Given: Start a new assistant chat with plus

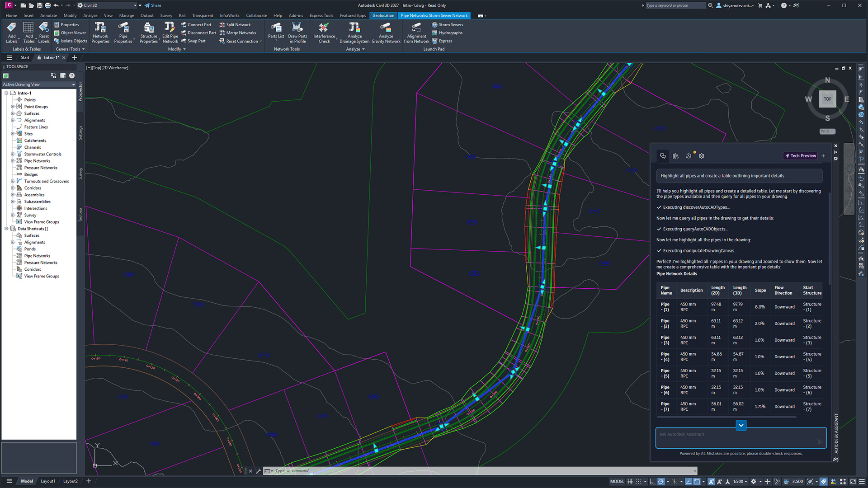Looking at the screenshot, I should point(823,156).
